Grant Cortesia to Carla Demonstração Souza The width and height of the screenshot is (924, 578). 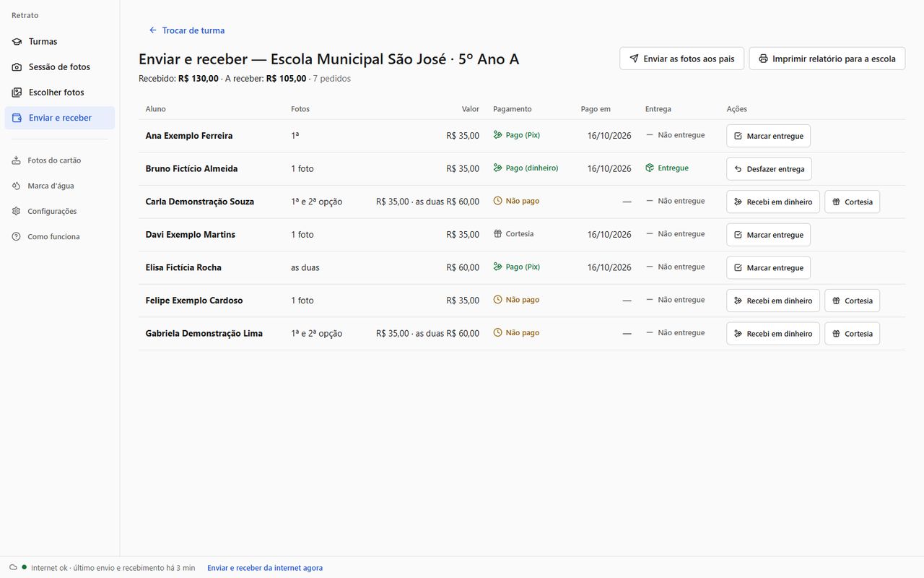point(852,202)
